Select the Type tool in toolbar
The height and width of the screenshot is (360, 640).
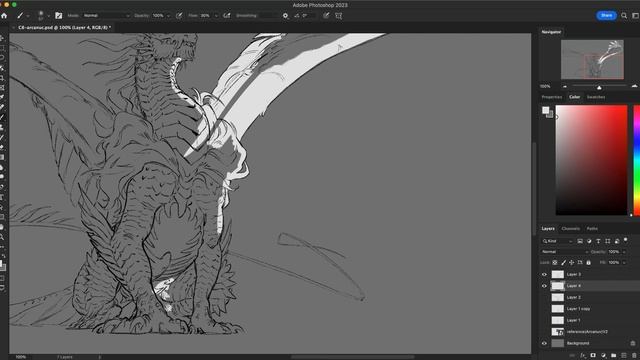click(x=2, y=197)
